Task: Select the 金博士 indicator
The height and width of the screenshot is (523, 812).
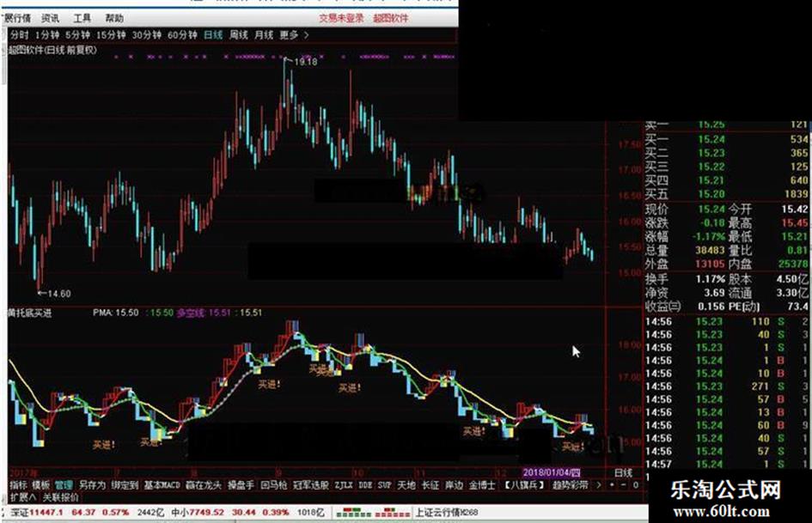Action: [482, 485]
